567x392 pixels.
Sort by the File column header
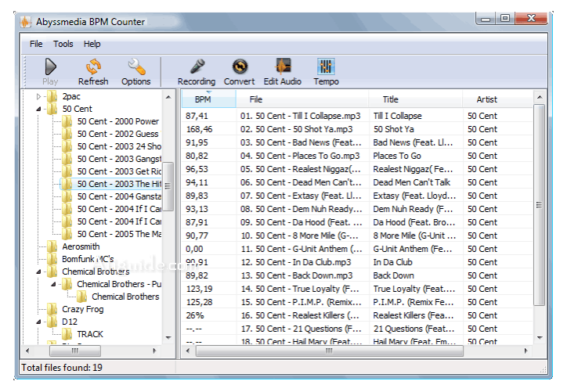point(302,99)
